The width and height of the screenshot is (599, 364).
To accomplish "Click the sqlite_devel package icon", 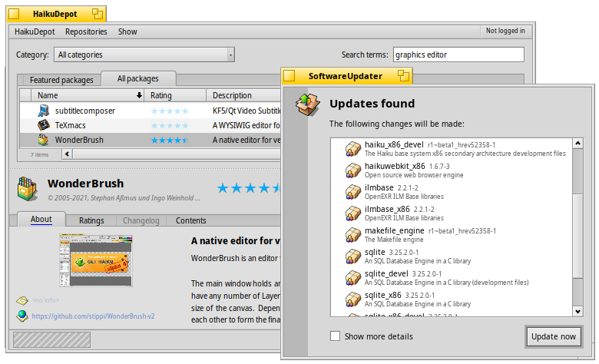I will (353, 278).
